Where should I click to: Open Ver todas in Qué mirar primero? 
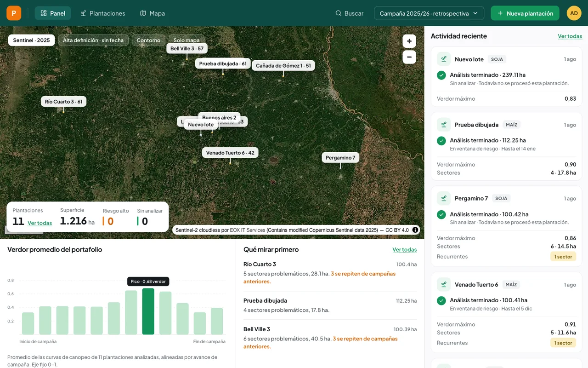click(x=405, y=249)
